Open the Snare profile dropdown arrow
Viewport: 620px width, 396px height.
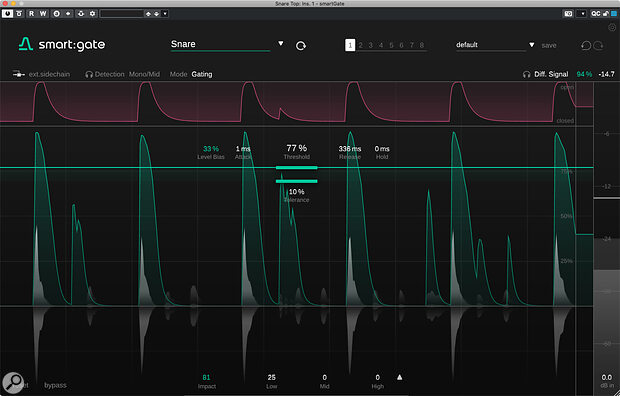coord(280,44)
